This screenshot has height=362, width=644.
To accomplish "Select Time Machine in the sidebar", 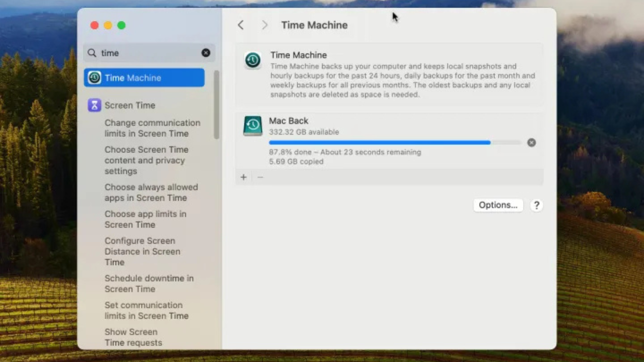I will [x=144, y=78].
